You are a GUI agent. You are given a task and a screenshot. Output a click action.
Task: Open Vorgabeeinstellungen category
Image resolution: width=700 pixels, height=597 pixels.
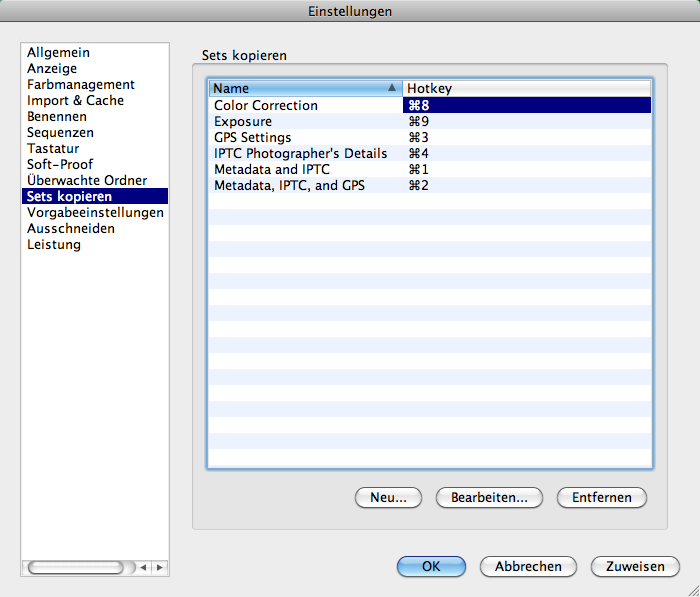click(x=95, y=212)
